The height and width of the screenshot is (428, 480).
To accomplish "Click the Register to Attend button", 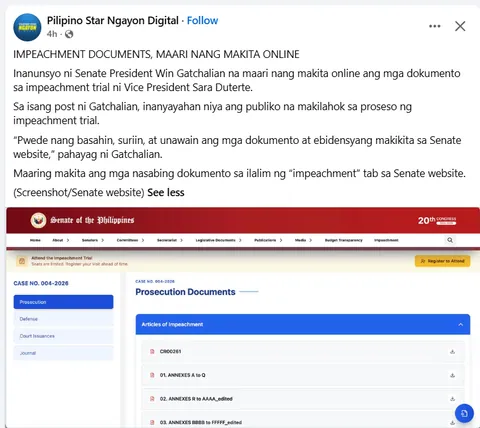I will point(443,261).
